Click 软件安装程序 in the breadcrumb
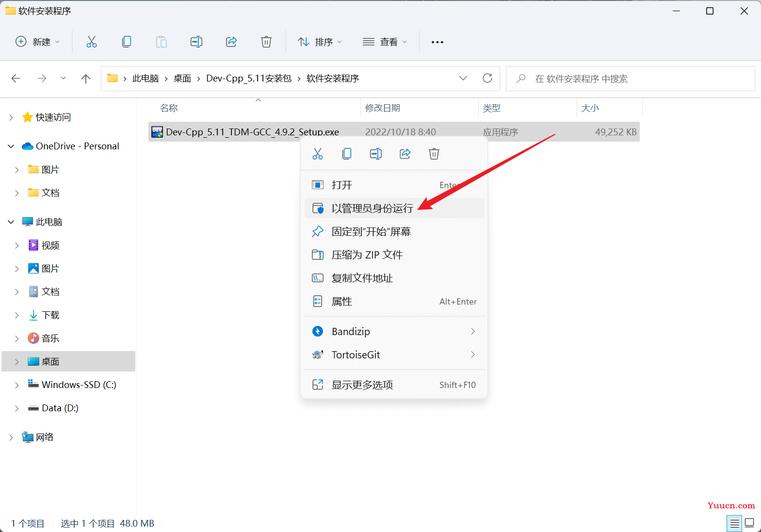The image size is (761, 532). (x=333, y=78)
